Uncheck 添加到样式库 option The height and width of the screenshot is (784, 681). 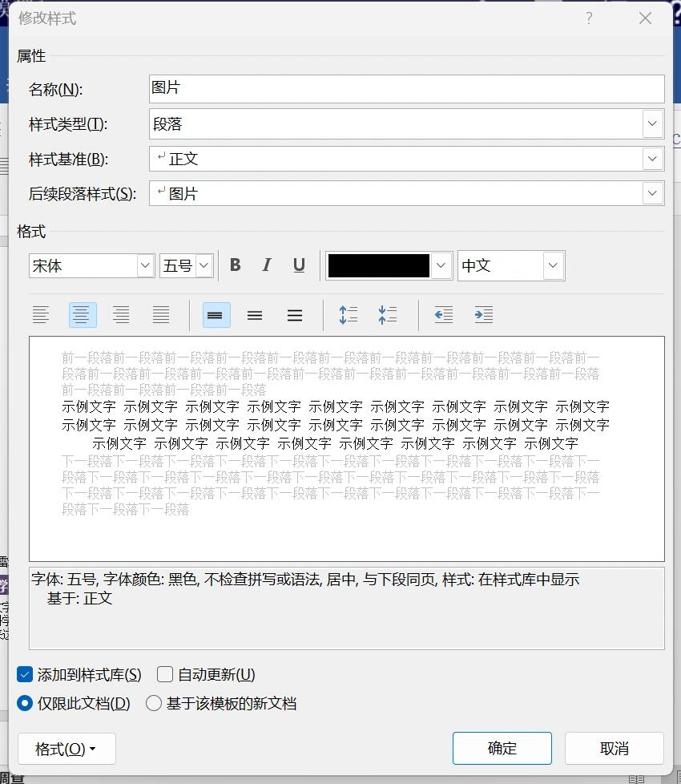coord(25,674)
